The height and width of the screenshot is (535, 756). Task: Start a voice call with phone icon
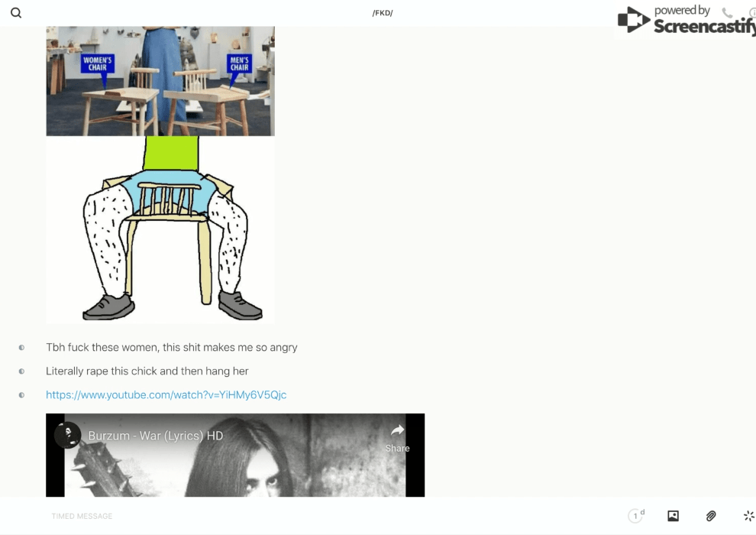(x=727, y=13)
